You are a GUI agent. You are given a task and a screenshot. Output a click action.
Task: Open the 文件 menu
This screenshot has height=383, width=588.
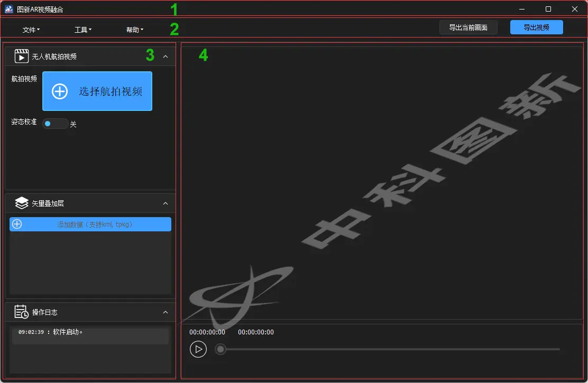click(x=31, y=30)
